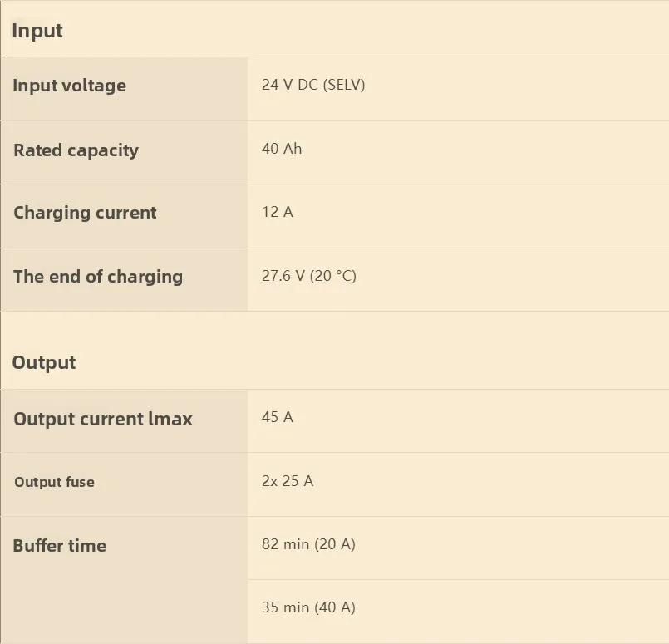The height and width of the screenshot is (644, 669).
Task: Click the Output section heading
Action: 44,362
